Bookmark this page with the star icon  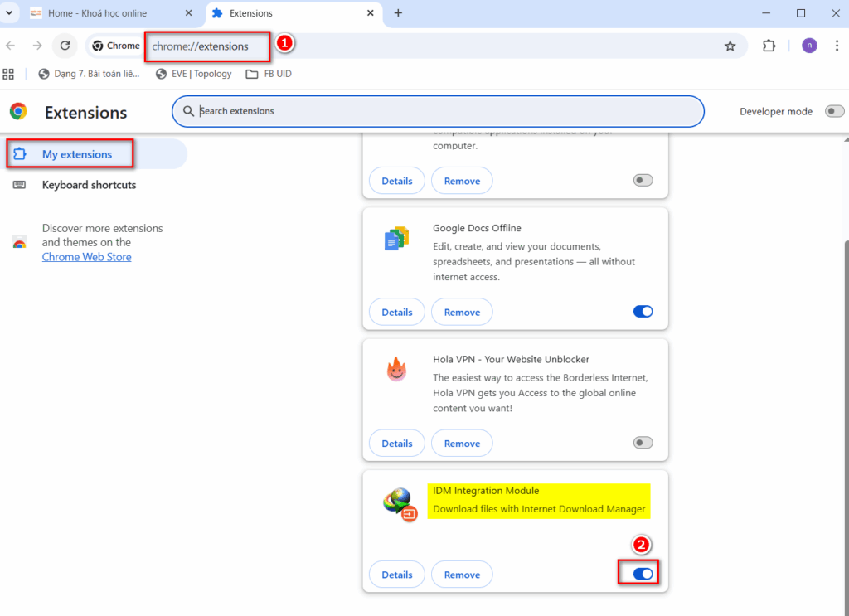(x=730, y=46)
